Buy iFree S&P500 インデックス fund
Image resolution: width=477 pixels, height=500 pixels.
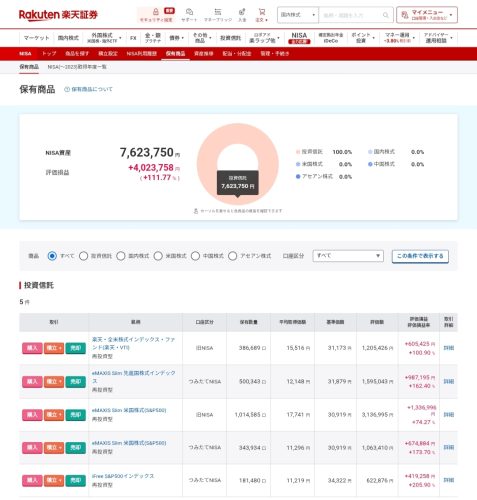(32, 480)
